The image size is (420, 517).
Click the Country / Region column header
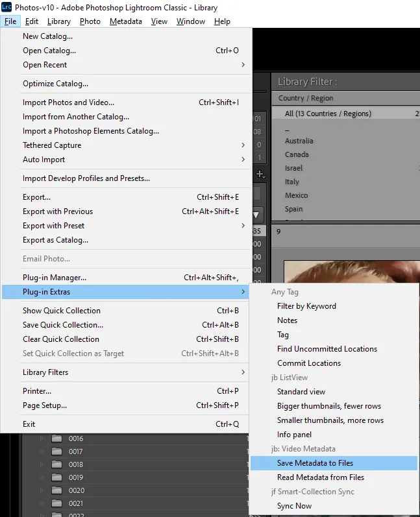pos(306,98)
